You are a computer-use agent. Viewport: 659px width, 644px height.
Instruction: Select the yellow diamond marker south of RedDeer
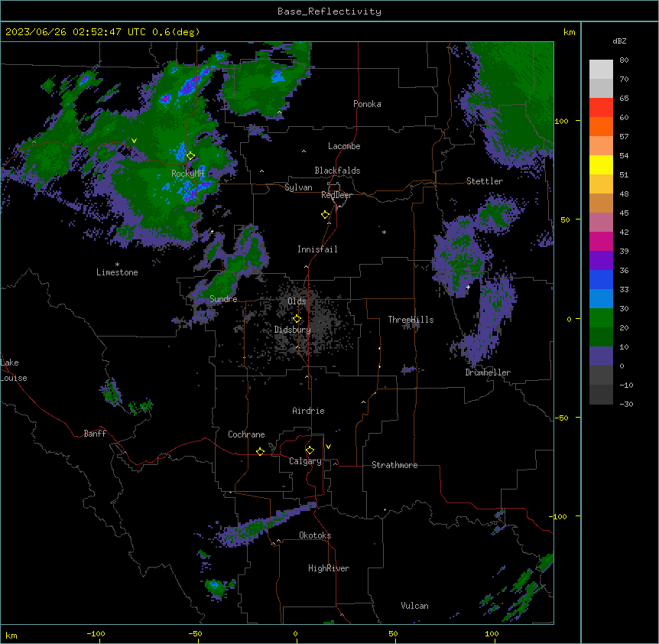point(326,215)
